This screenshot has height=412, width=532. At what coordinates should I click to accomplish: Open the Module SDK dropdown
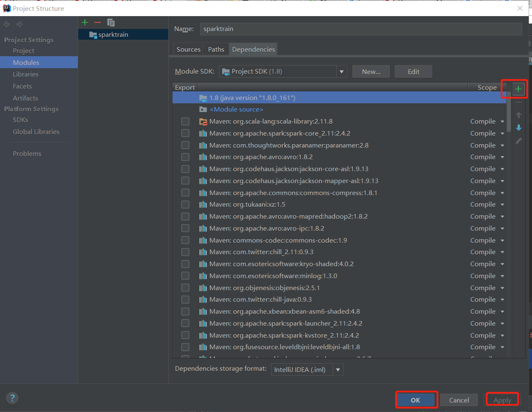tap(342, 71)
